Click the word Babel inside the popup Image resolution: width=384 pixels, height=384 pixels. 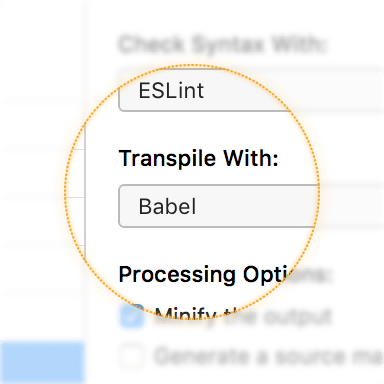point(167,206)
